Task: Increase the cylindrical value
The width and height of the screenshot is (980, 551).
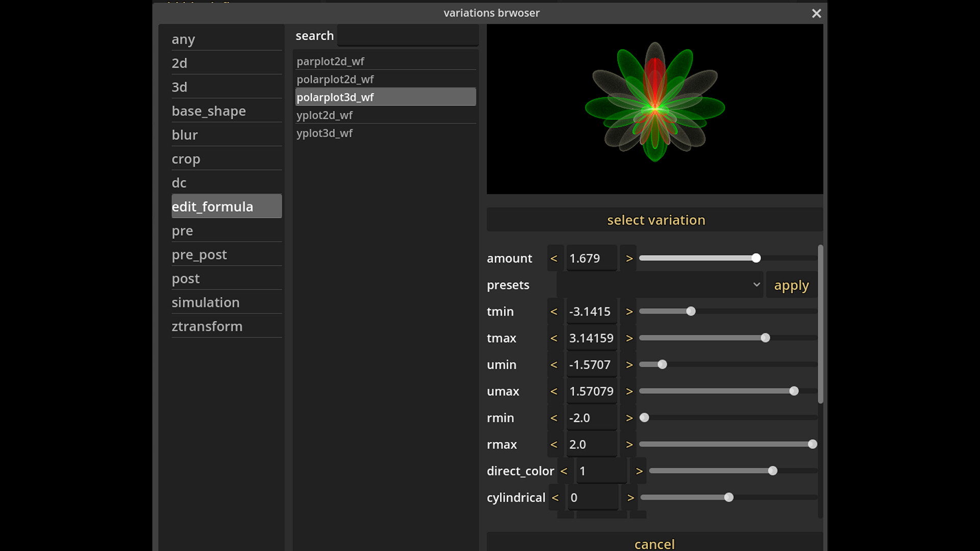Action: [631, 497]
